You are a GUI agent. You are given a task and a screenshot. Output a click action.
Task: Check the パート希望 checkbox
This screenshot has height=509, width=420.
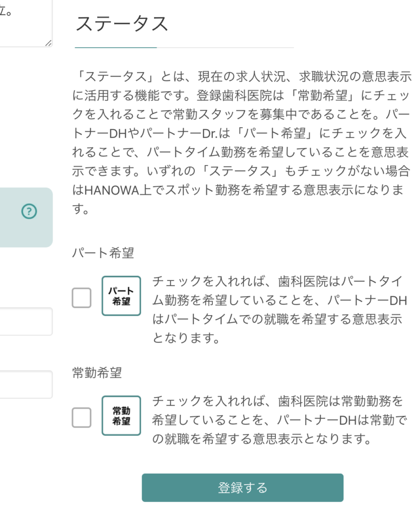pyautogui.click(x=82, y=298)
